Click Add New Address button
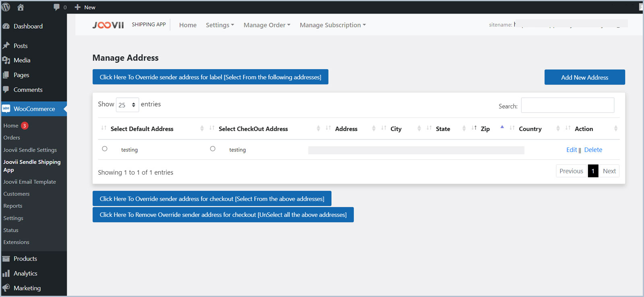644x297 pixels. [x=584, y=77]
